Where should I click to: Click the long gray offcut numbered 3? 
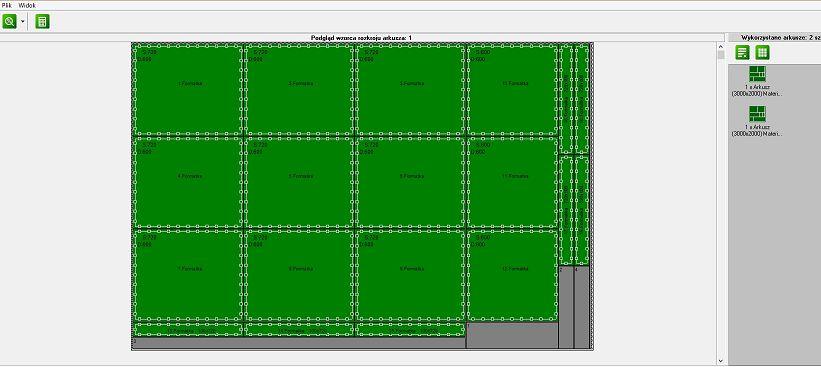point(298,343)
